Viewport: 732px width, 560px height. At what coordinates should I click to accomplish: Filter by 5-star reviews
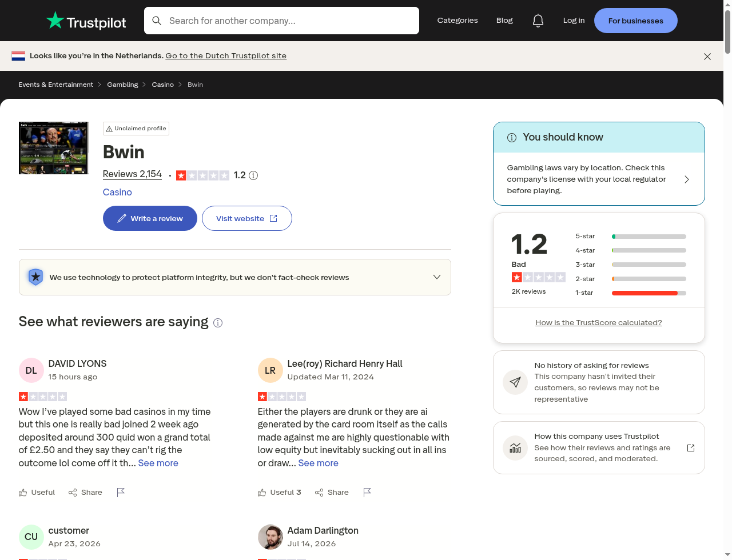pyautogui.click(x=631, y=236)
